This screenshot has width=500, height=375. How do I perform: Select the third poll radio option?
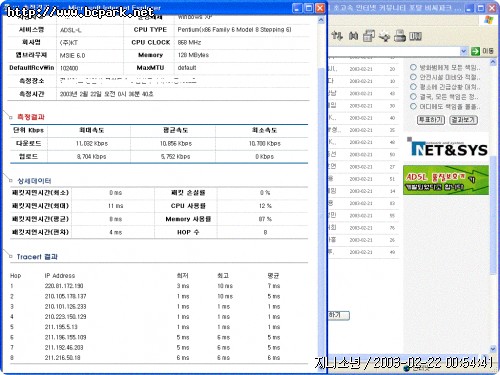413,87
